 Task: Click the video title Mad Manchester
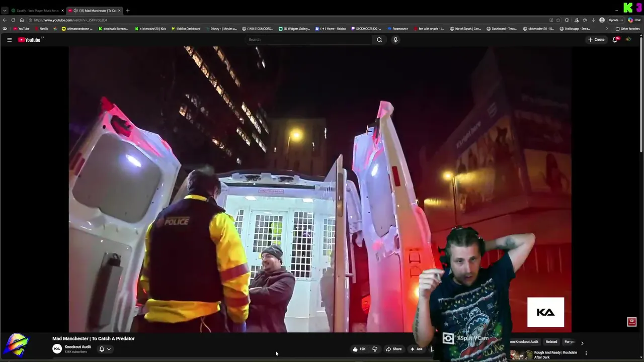94,338
